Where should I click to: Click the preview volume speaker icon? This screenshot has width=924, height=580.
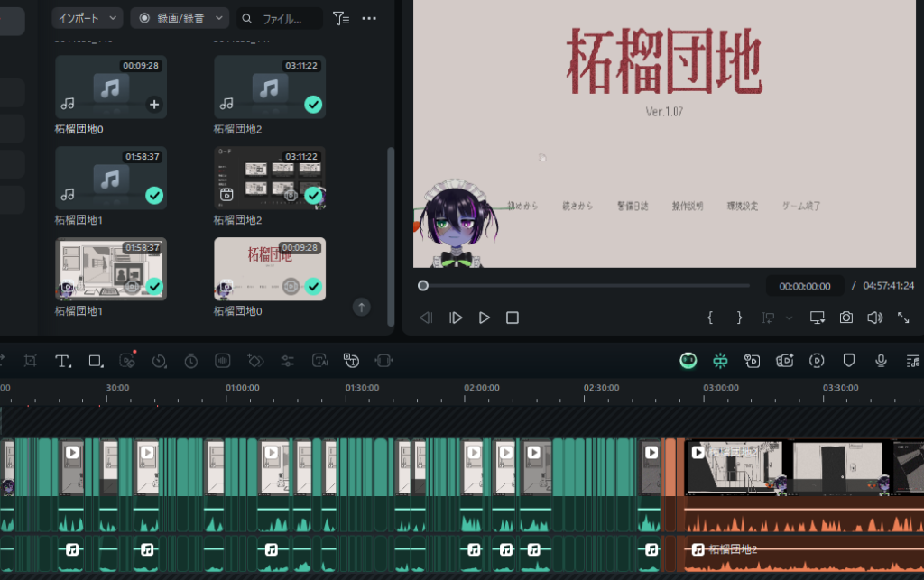(874, 318)
